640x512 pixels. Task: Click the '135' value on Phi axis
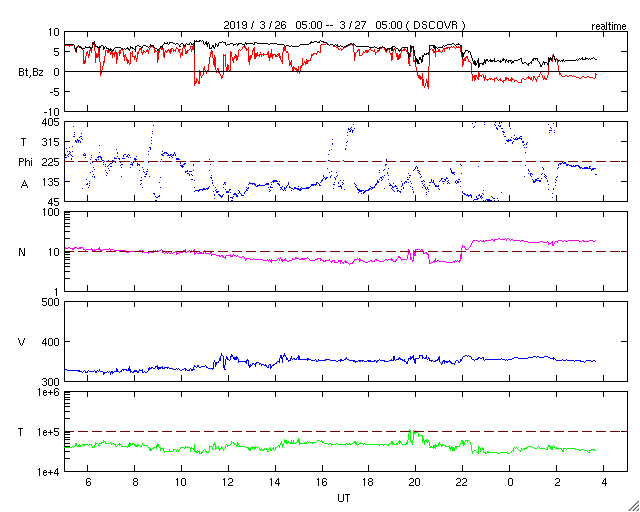51,182
